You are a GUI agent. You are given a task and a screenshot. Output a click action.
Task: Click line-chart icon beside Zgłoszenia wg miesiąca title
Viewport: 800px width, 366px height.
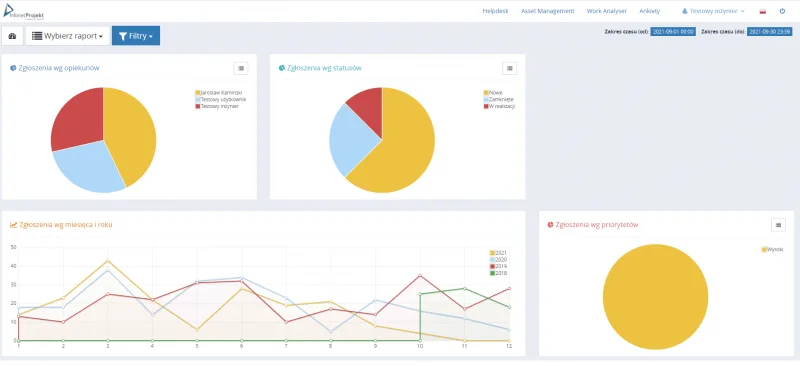tap(14, 225)
